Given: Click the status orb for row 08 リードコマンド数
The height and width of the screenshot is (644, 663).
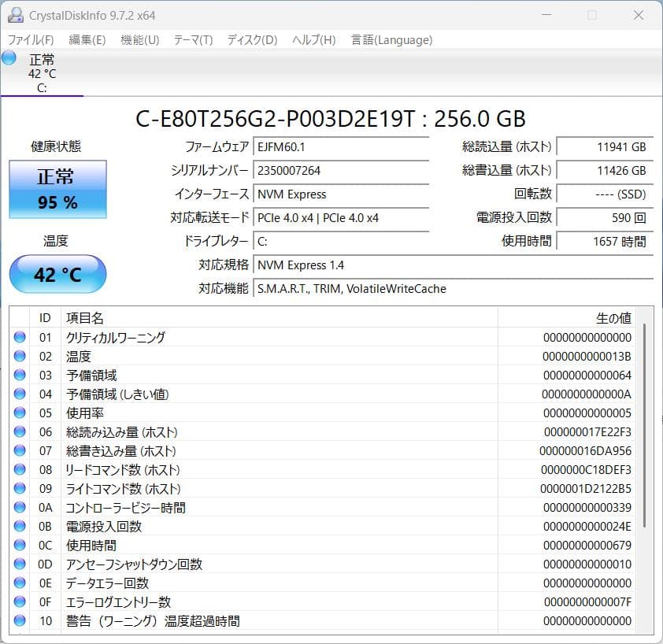Looking at the screenshot, I should [x=20, y=470].
